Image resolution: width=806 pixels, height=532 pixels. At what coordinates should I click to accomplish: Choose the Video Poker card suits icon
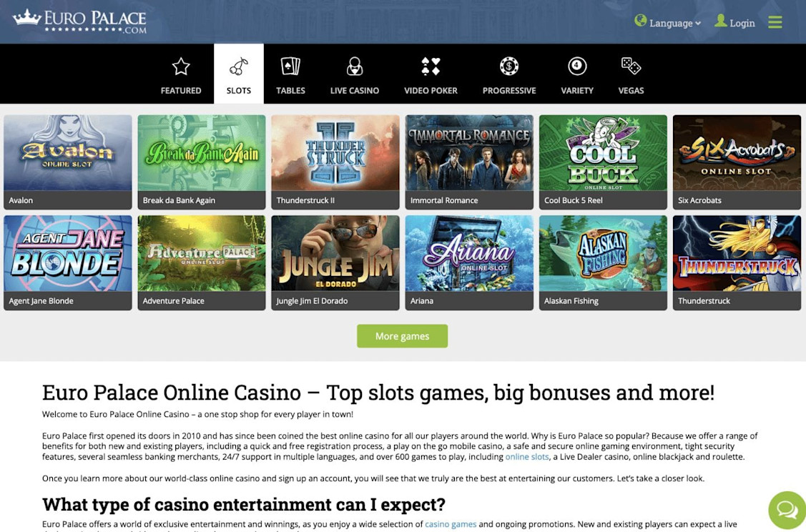431,66
